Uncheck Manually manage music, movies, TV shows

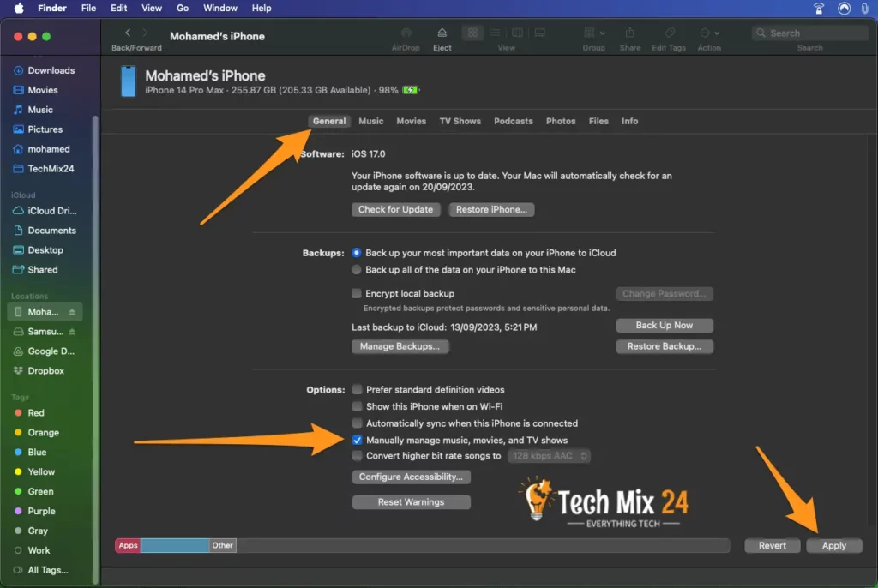coord(357,441)
